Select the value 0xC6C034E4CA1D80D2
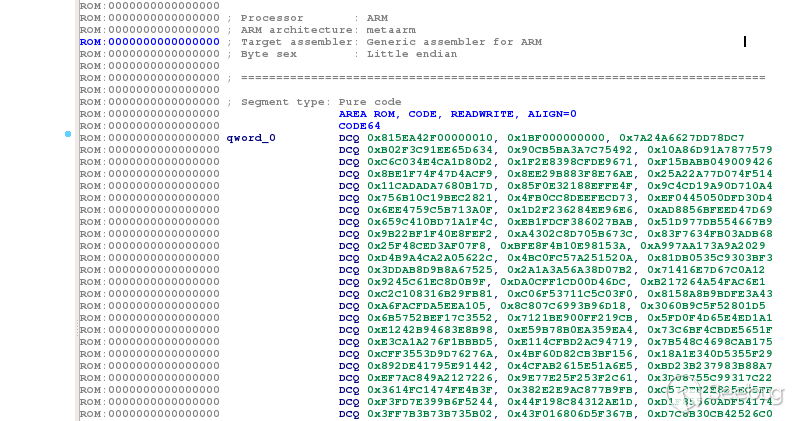Screen dimensions: 812x421 pos(430,162)
